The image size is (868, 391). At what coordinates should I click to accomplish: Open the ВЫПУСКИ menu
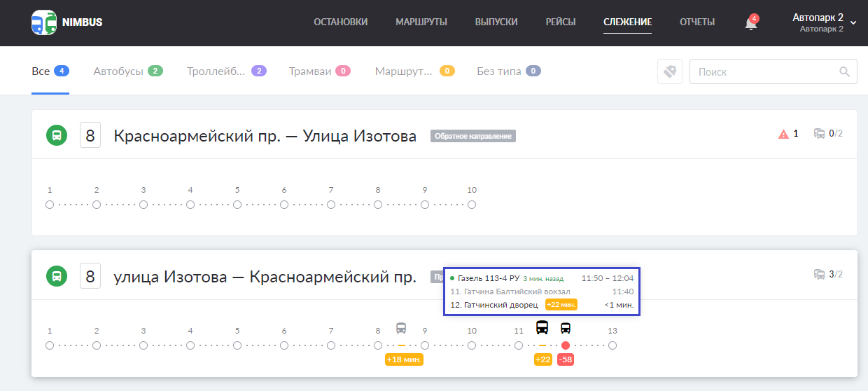[496, 22]
